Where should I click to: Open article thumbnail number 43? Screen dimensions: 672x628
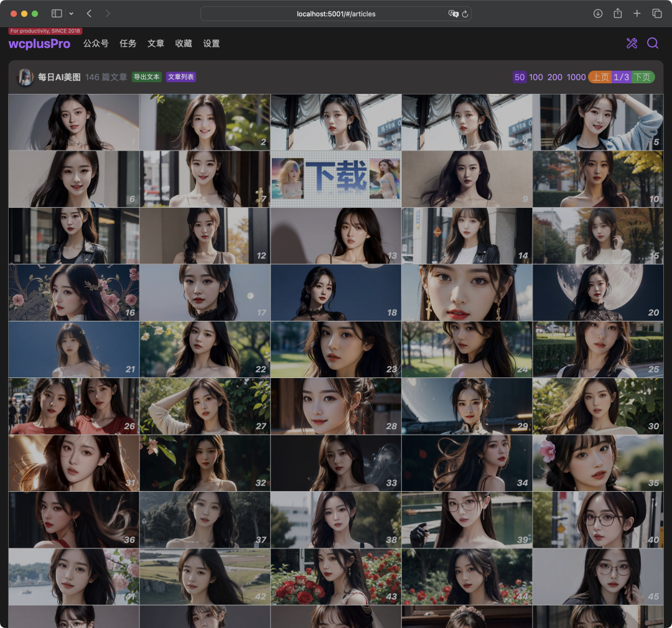(x=336, y=576)
